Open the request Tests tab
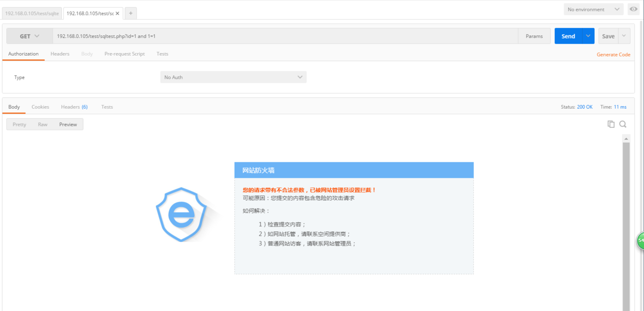Screen dimensions: 644x311 pos(163,54)
